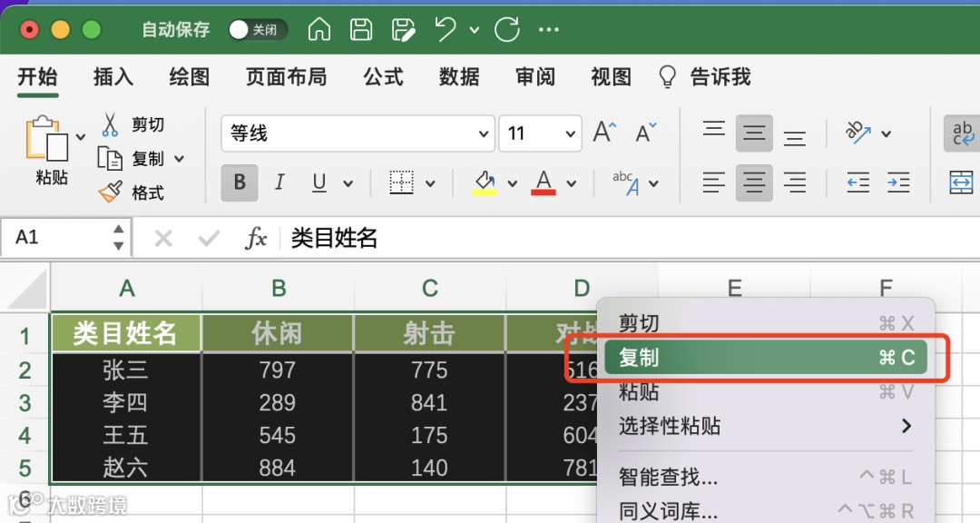The height and width of the screenshot is (523, 980).
Task: Expand the Paste options arrow
Action: pos(81,137)
